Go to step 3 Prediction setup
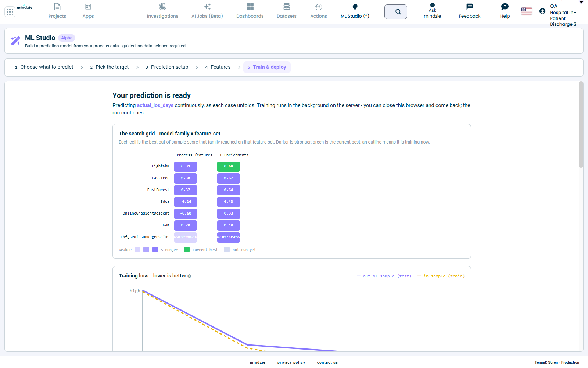 [167, 67]
